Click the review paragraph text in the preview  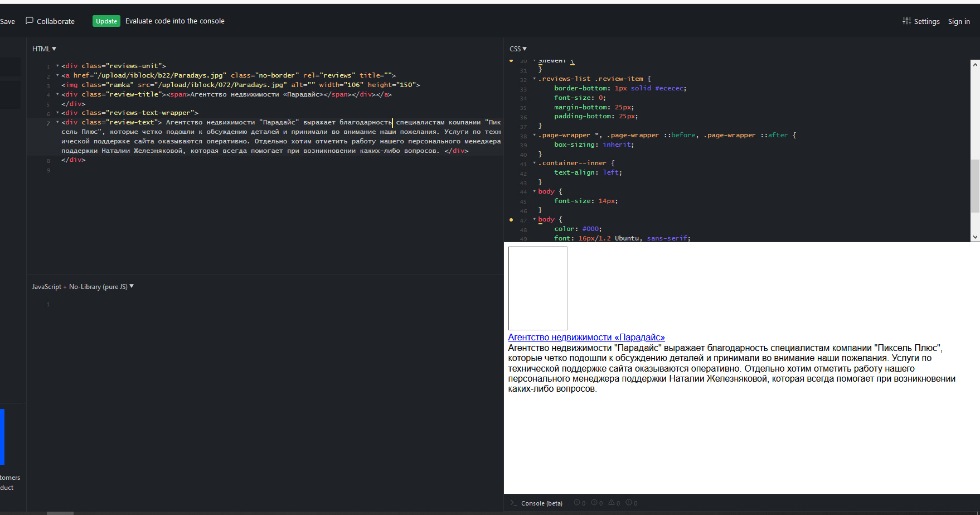731,368
